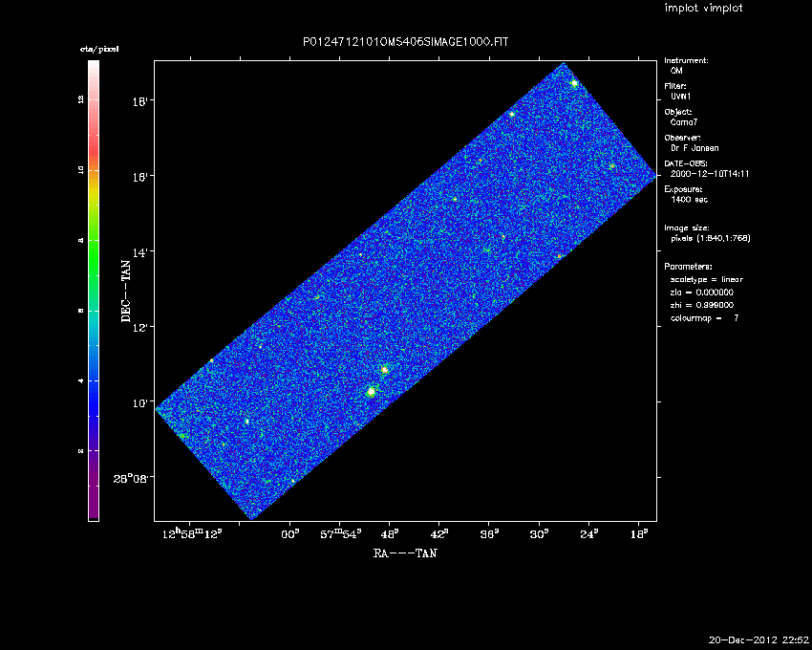The width and height of the screenshot is (812, 650).
Task: Click the 20-Dec-2012 22:52 timestamp
Action: coord(759,639)
